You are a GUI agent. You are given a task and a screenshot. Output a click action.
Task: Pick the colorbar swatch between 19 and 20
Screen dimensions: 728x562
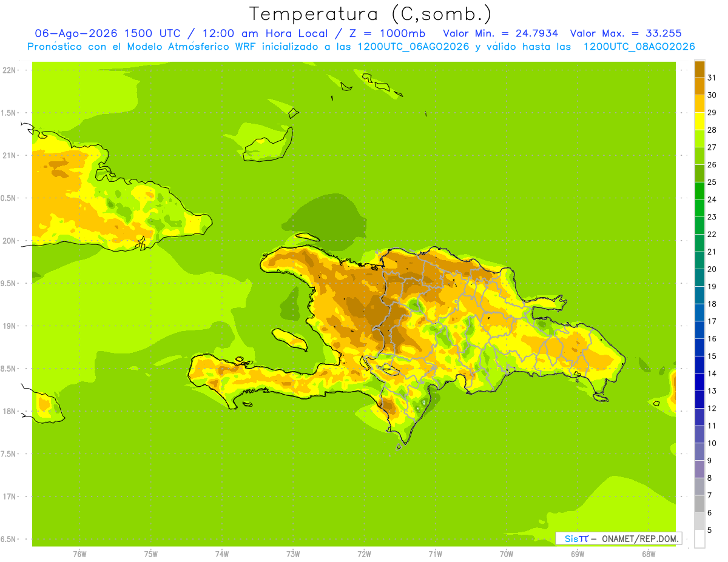click(x=699, y=278)
